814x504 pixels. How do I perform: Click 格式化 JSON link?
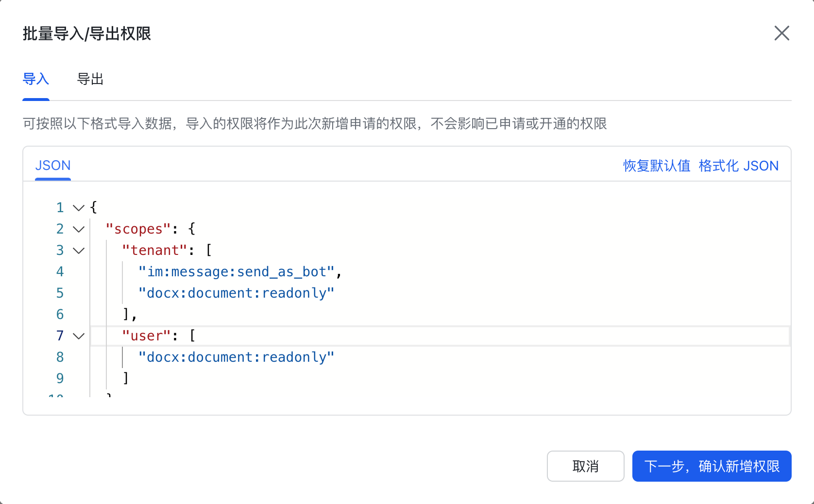(738, 166)
